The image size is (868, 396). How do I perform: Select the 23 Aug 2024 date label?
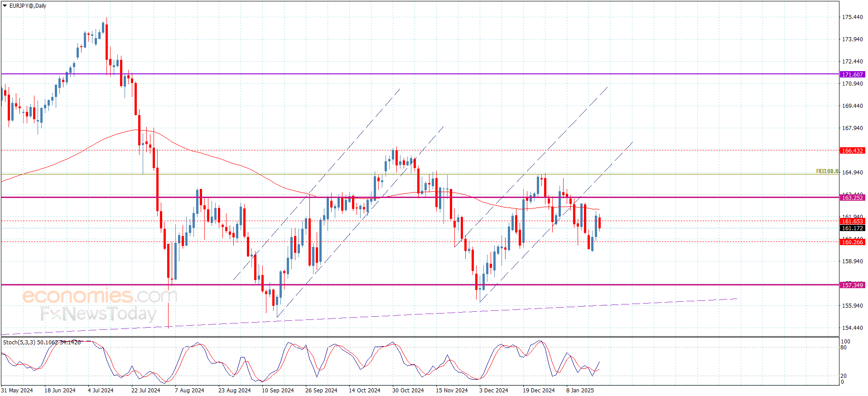[x=234, y=391]
